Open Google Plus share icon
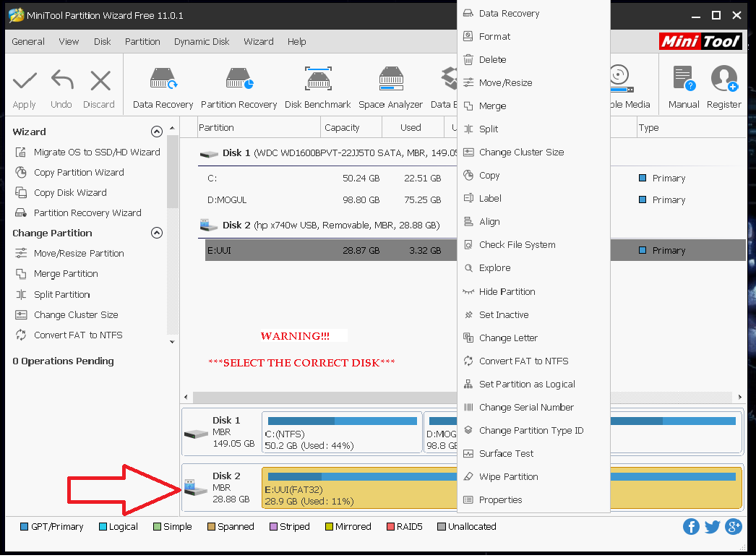 click(x=734, y=527)
